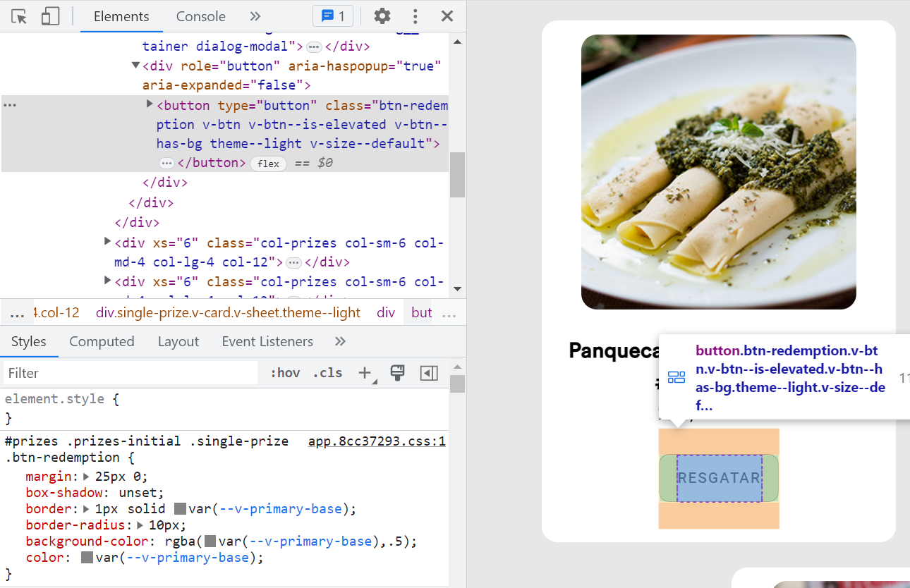910x588 pixels.
Task: Open the three-dot customize menu
Action: pos(415,16)
